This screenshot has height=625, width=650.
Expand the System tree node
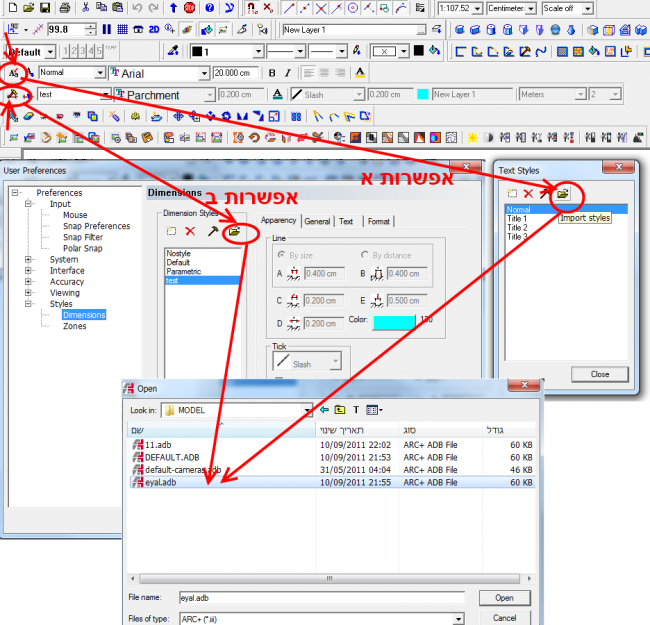[x=28, y=259]
